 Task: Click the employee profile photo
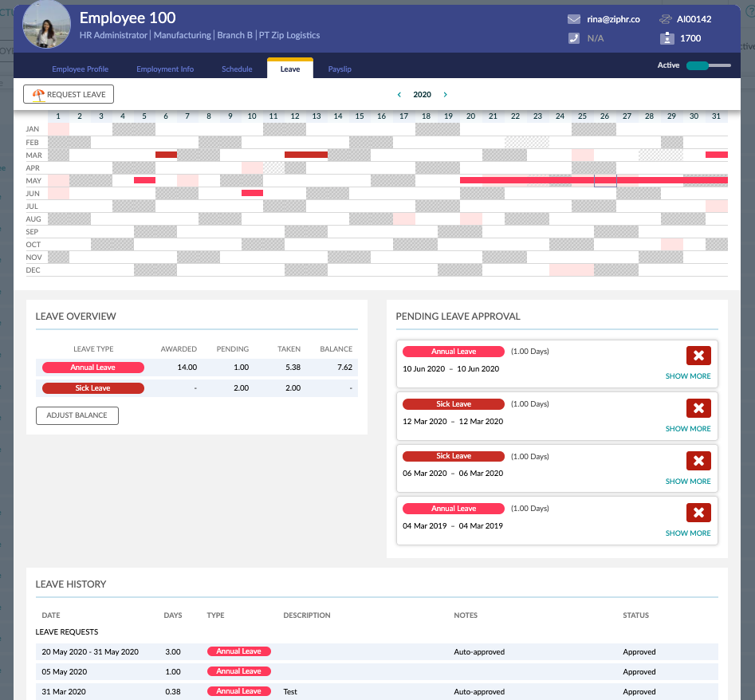[x=46, y=25]
